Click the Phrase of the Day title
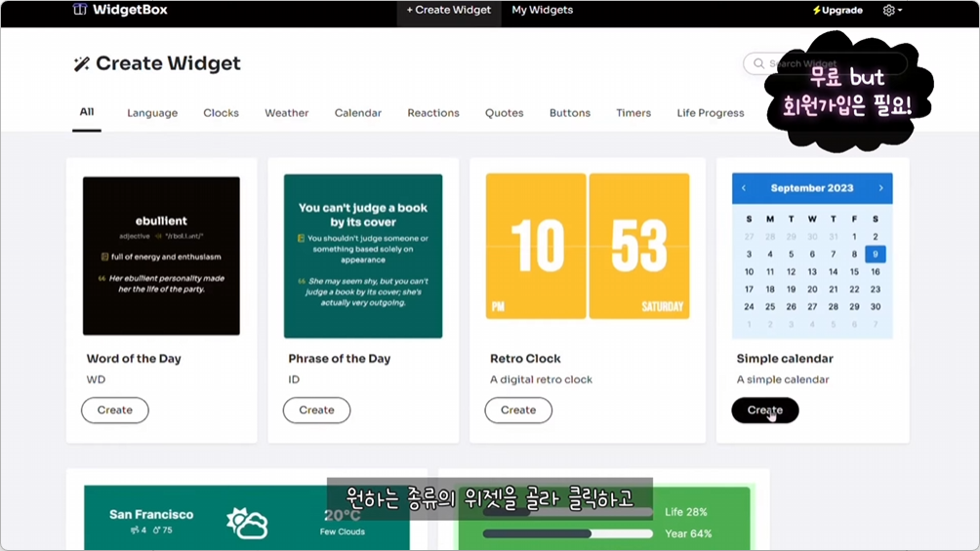Screen dimensions: 980x551 [x=340, y=359]
